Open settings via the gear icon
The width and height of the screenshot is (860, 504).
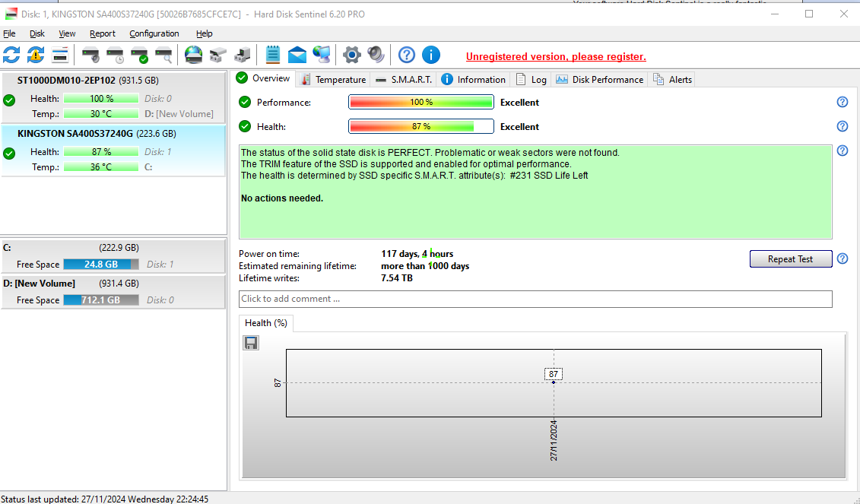[351, 55]
